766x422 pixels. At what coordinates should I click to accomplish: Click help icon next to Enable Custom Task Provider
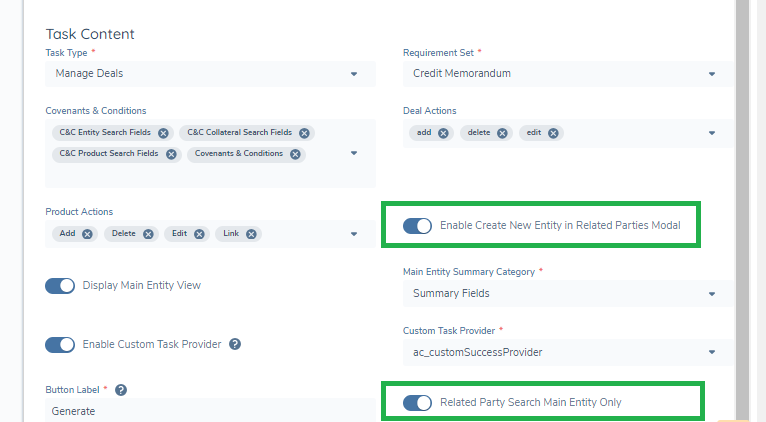click(x=235, y=344)
